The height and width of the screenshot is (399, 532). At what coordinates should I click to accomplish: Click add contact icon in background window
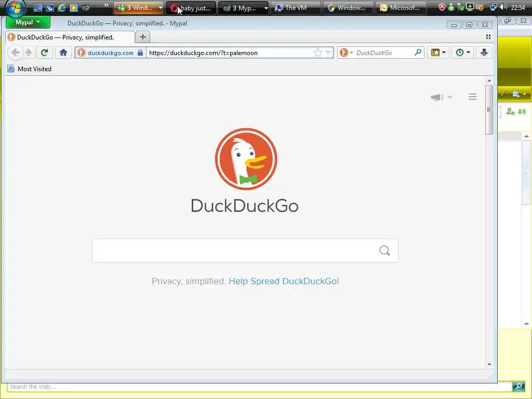click(x=510, y=111)
